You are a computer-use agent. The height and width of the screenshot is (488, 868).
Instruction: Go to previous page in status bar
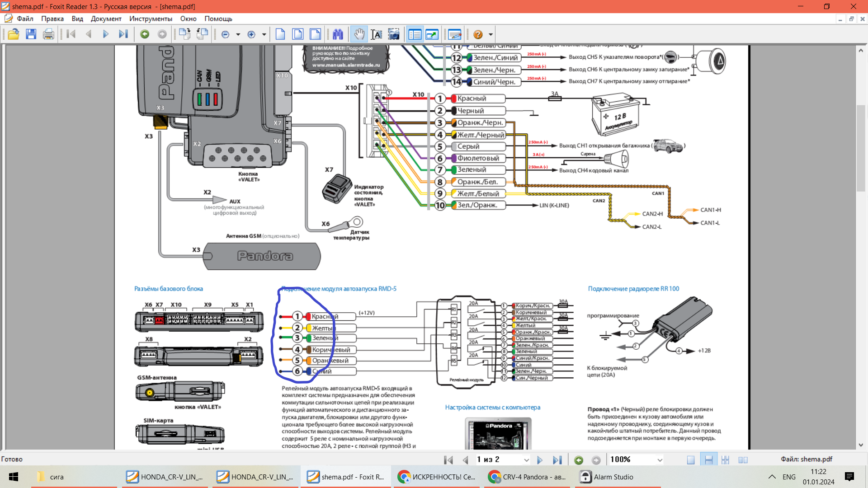coord(466,460)
